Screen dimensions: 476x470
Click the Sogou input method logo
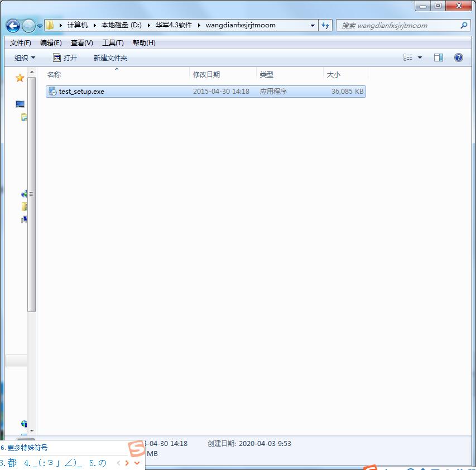click(x=136, y=448)
